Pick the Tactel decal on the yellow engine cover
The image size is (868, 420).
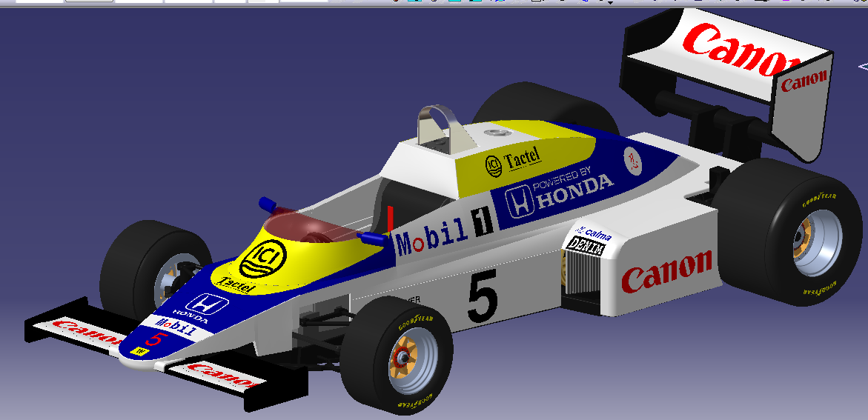[x=513, y=161]
